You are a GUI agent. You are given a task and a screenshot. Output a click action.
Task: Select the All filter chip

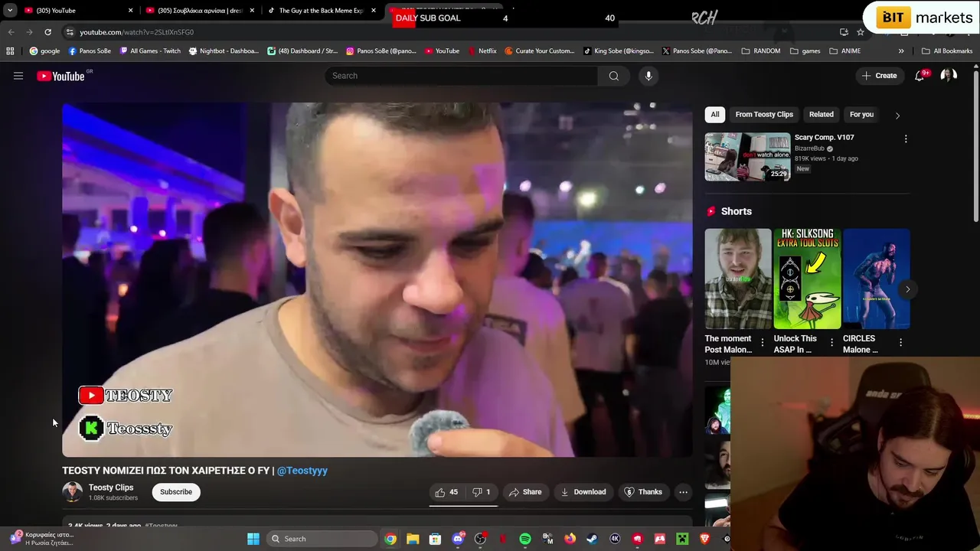715,115
